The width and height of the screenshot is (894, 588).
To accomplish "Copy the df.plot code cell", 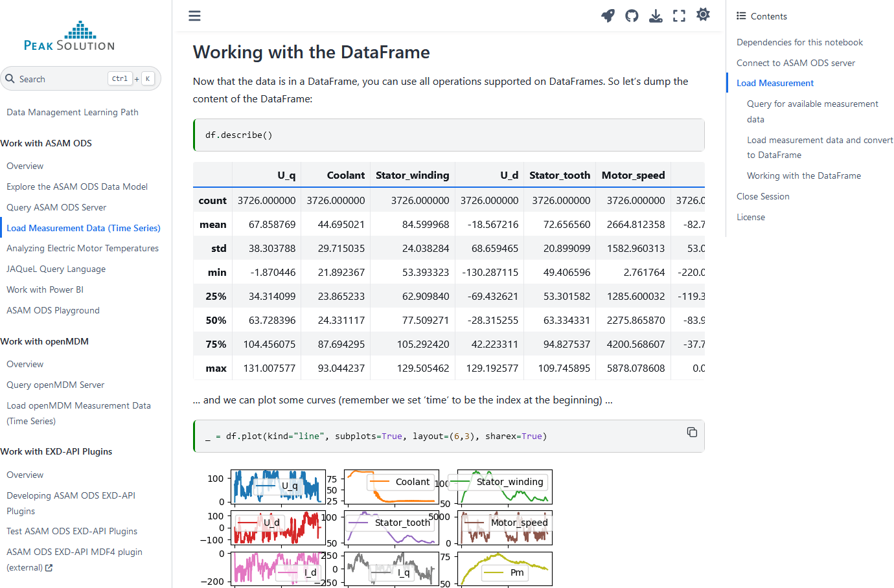I will click(692, 432).
